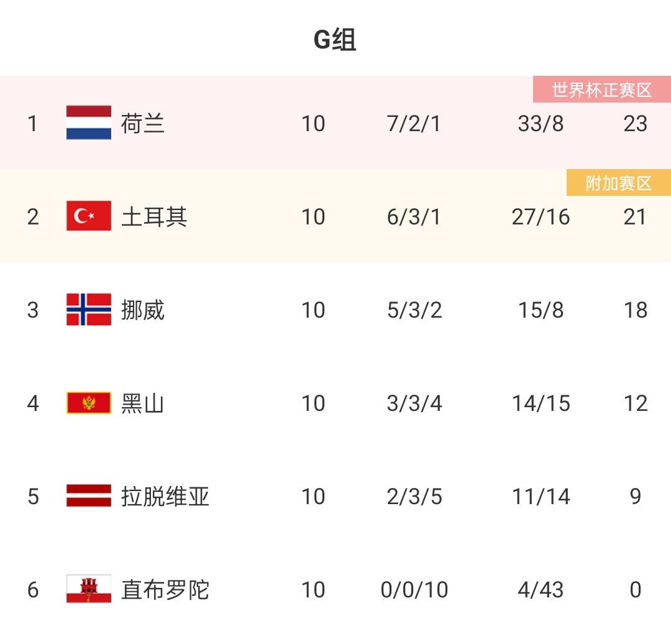Click the Montenegro flag icon
Screen dimensions: 671x644
click(x=89, y=403)
